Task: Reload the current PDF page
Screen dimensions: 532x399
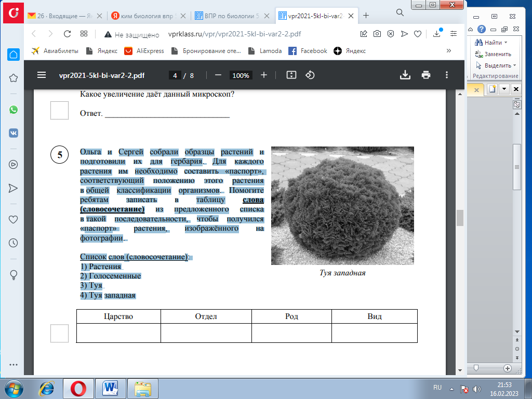Action: point(67,34)
